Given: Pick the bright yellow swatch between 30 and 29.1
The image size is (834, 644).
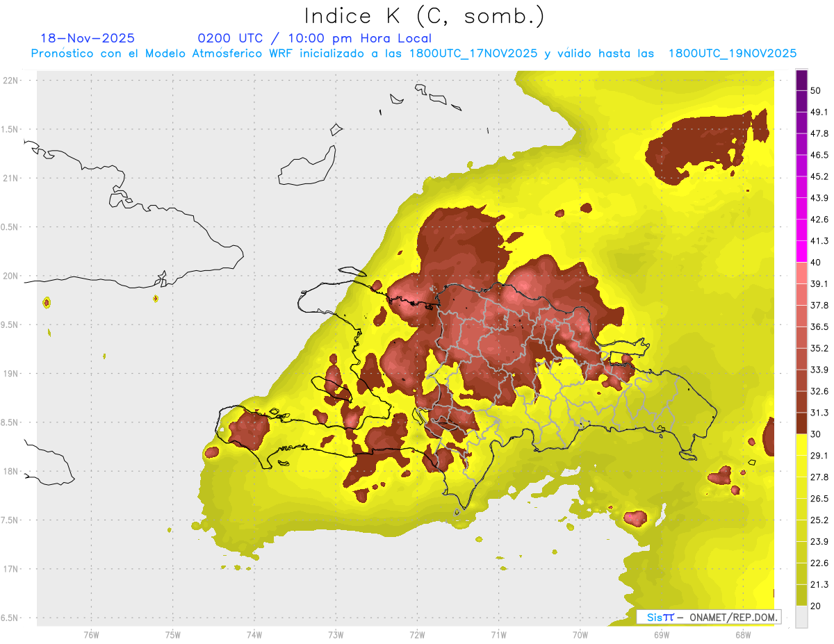Looking at the screenshot, I should point(801,445).
